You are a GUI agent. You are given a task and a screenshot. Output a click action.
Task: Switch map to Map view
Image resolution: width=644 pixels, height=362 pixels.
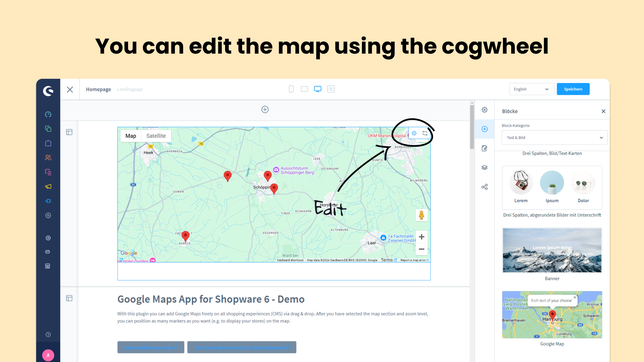tap(131, 136)
